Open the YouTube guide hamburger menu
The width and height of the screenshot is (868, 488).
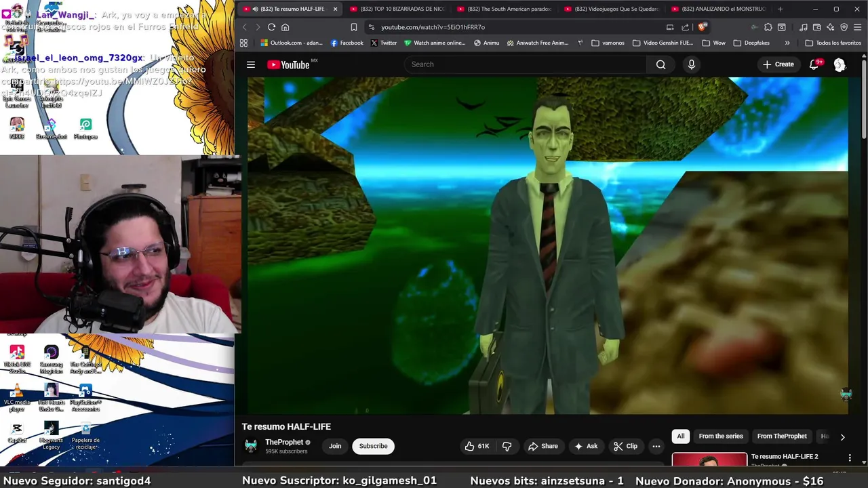251,64
